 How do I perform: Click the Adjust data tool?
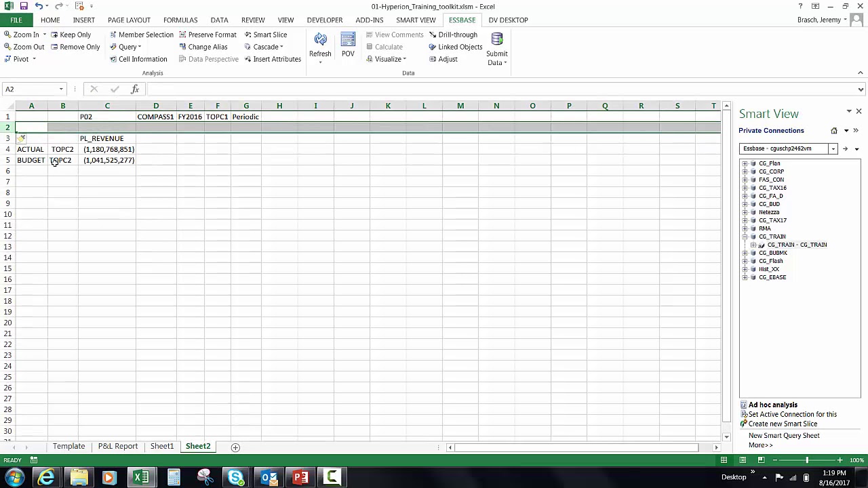[x=443, y=59]
